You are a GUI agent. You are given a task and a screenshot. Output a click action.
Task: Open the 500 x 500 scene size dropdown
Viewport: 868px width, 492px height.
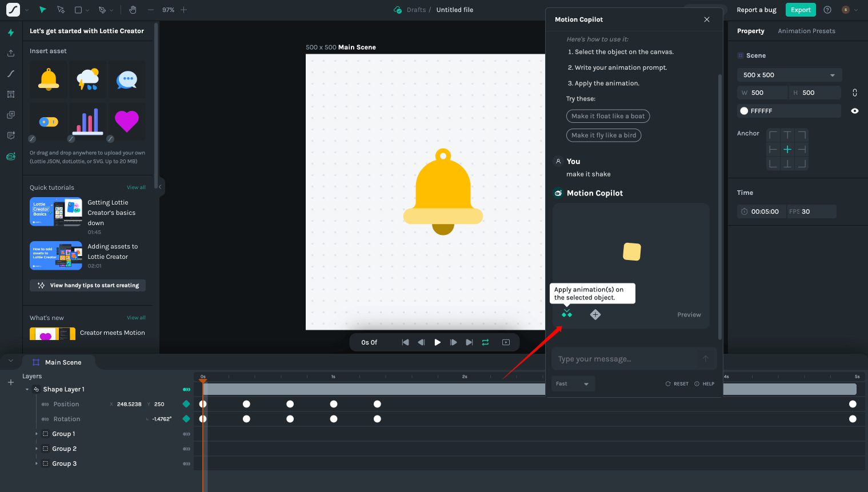coord(789,75)
